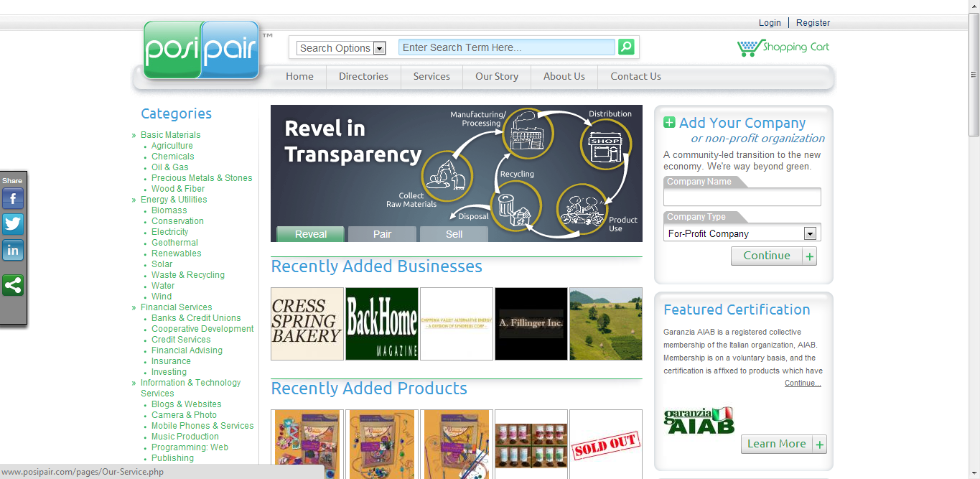Image resolution: width=980 pixels, height=479 pixels.
Task: Open Precious Metals & Stones link
Action: (202, 178)
